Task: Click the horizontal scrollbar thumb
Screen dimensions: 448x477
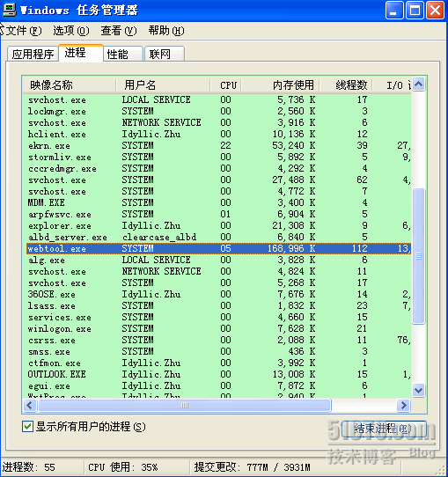Action: (184, 405)
